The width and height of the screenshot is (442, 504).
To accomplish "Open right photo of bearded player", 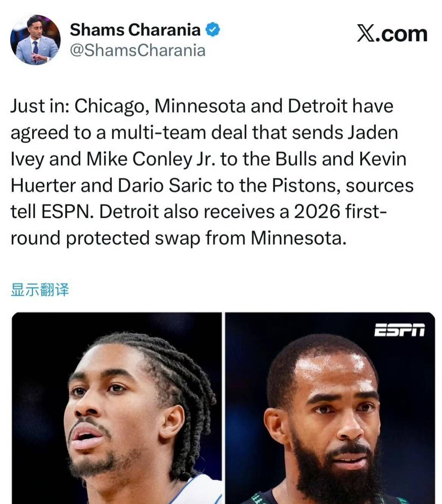I will point(330,408).
